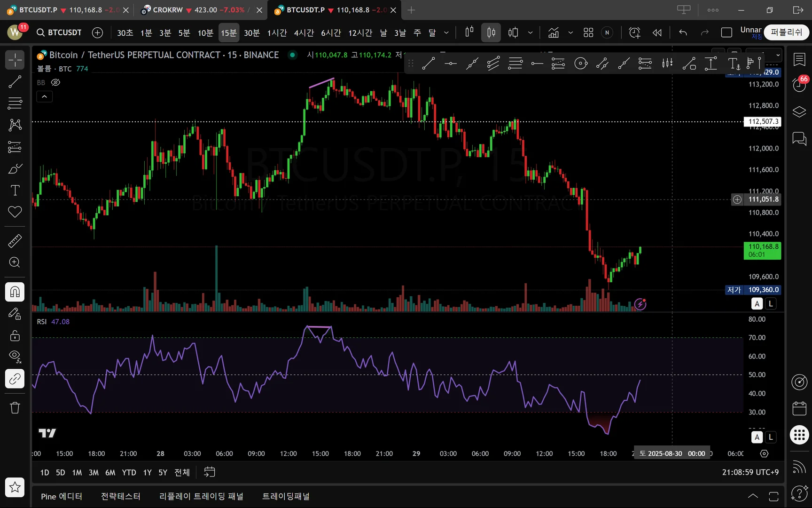Pick parallel channel in floating drawing toolbar

pyautogui.click(x=493, y=63)
